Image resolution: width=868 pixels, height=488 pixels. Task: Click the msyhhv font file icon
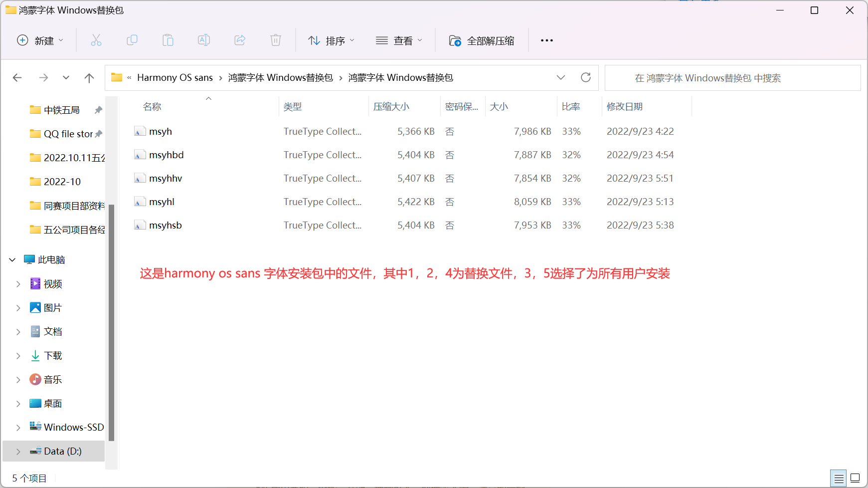[140, 178]
